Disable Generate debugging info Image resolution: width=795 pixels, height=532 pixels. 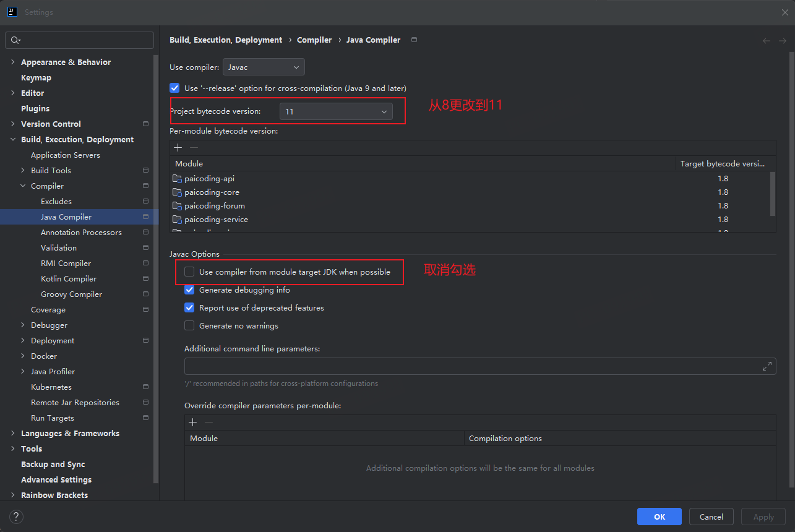point(189,290)
